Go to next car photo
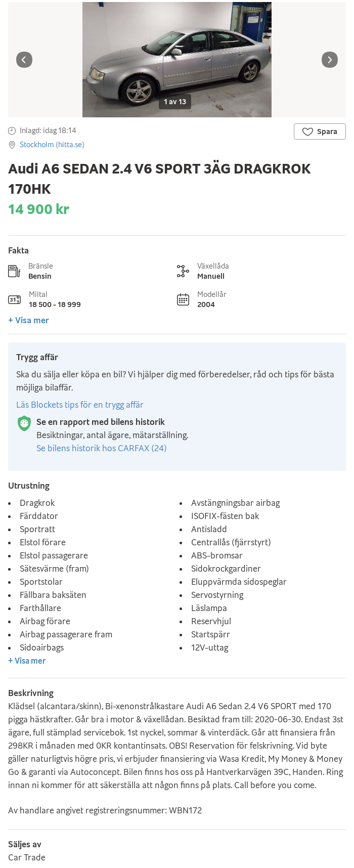 (330, 60)
